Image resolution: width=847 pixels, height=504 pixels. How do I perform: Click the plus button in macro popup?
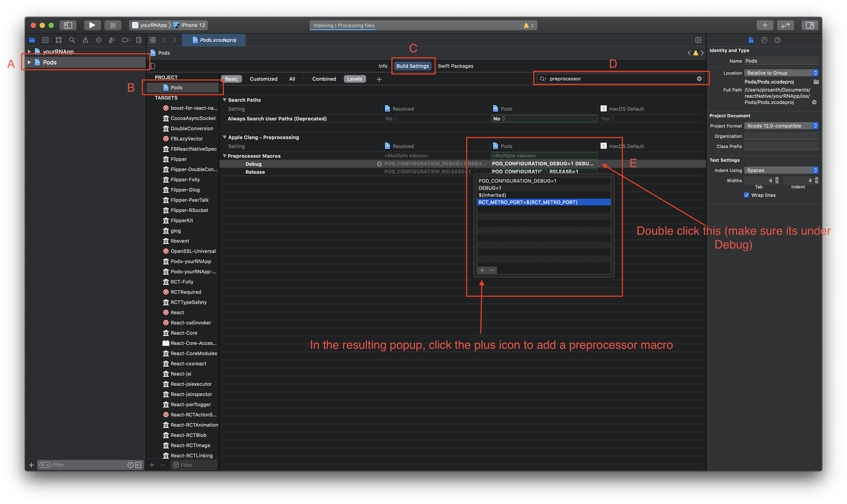pyautogui.click(x=482, y=270)
